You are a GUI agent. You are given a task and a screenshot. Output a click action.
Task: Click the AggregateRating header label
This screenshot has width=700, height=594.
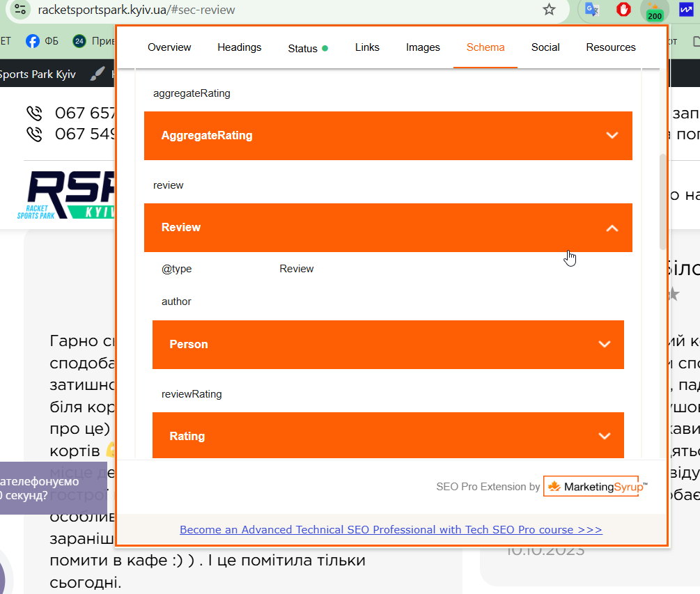pos(207,135)
